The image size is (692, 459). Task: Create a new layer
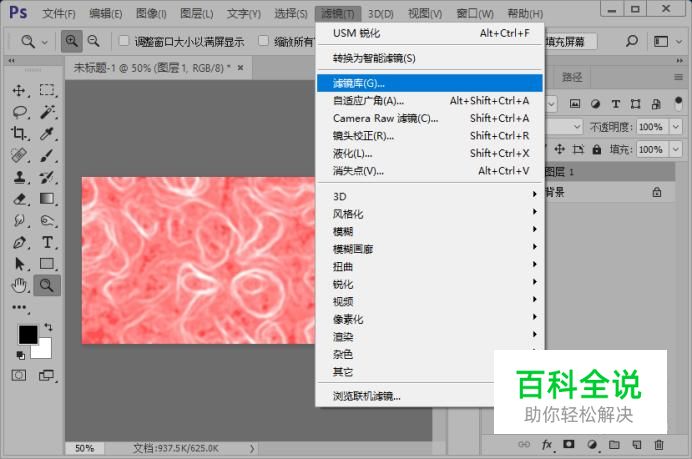636,444
